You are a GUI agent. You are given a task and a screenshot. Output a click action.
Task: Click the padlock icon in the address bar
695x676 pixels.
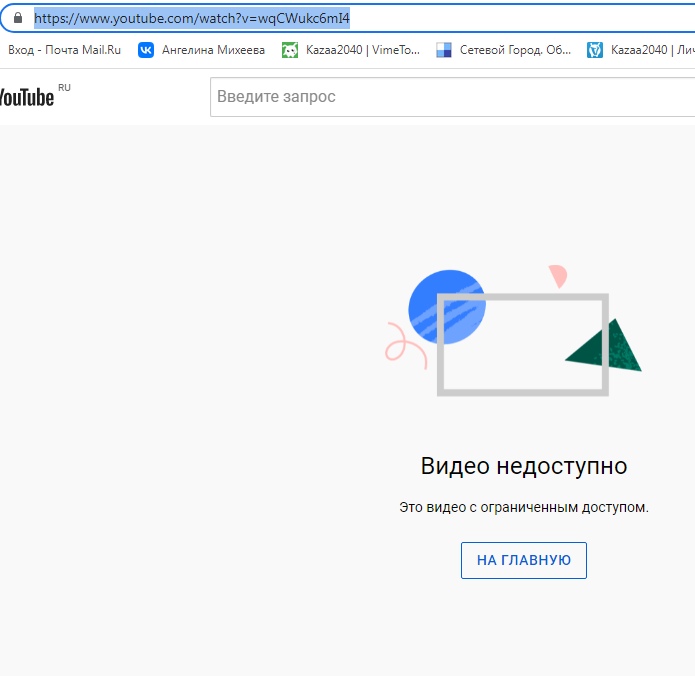(17, 19)
